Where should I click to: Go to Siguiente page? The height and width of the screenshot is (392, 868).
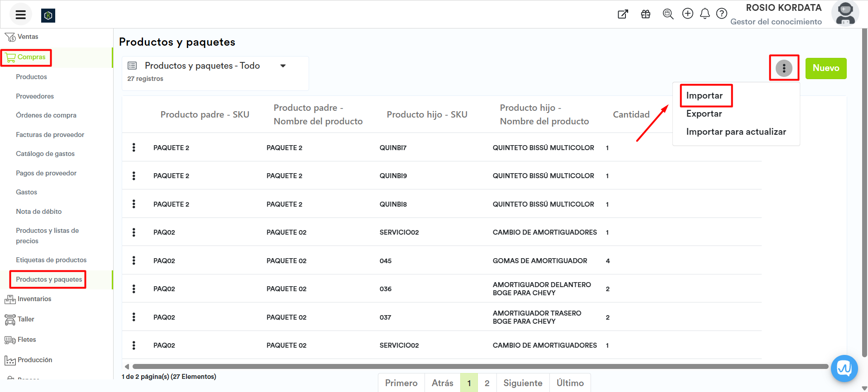tap(523, 383)
